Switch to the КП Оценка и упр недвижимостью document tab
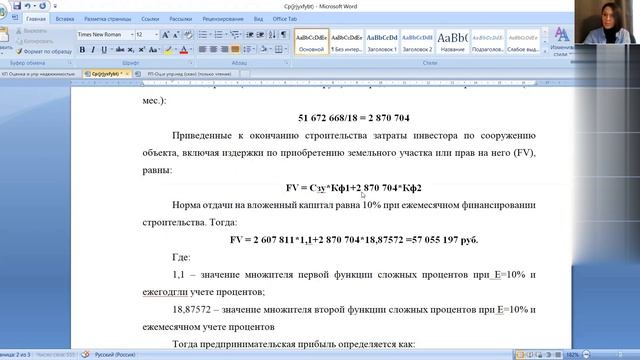Image resolution: width=640 pixels, height=360 pixels. click(x=39, y=74)
